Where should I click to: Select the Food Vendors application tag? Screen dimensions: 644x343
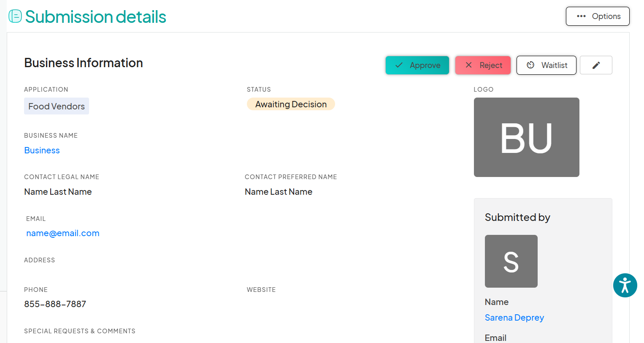(x=57, y=106)
